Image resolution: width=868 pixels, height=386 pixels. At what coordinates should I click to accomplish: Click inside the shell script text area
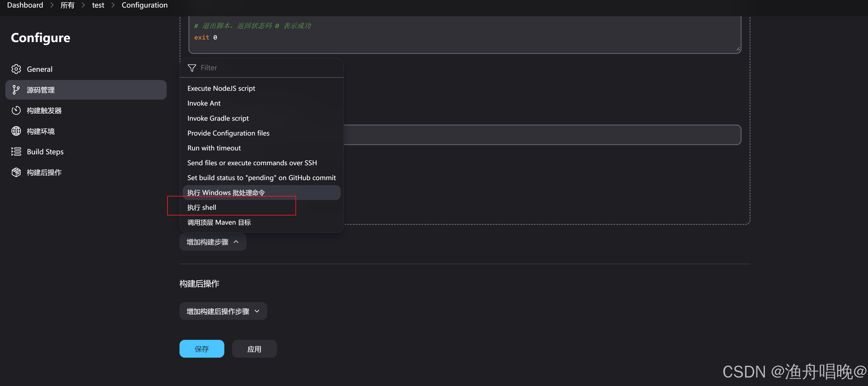pyautogui.click(x=465, y=35)
